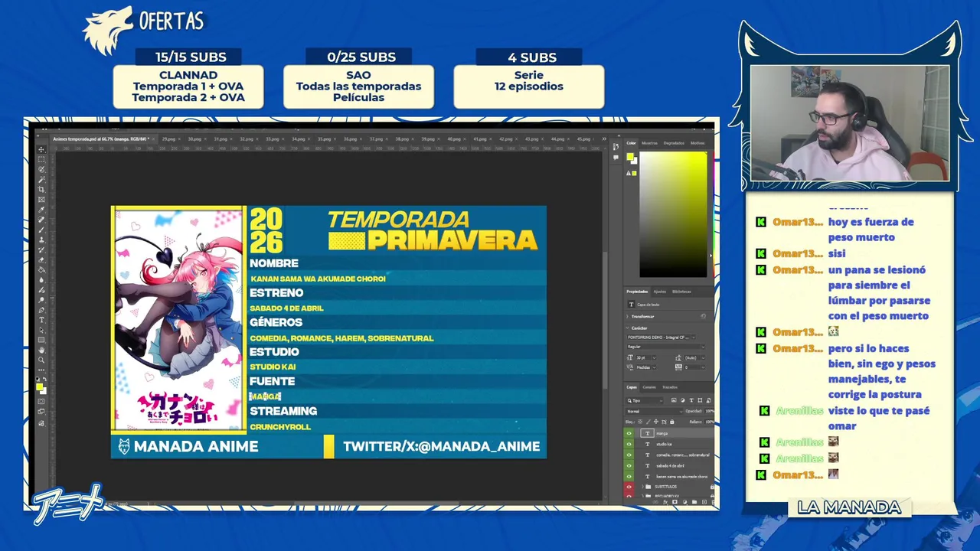Toggle lock image pixels brush icon
This screenshot has width=980, height=551.
[648, 422]
